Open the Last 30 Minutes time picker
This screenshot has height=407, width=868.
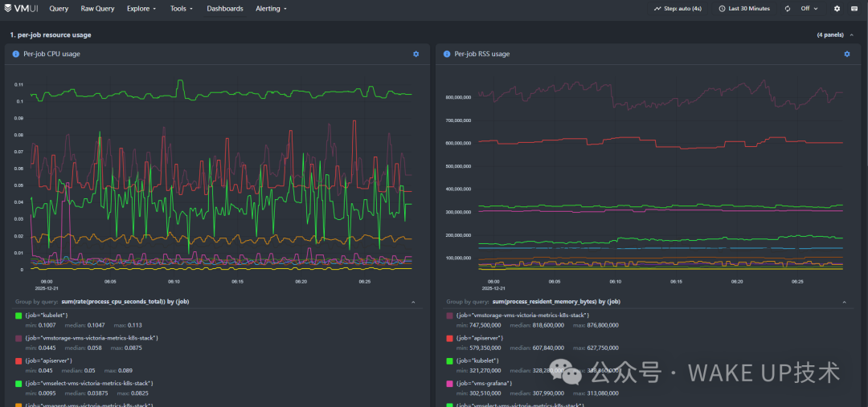tap(744, 9)
